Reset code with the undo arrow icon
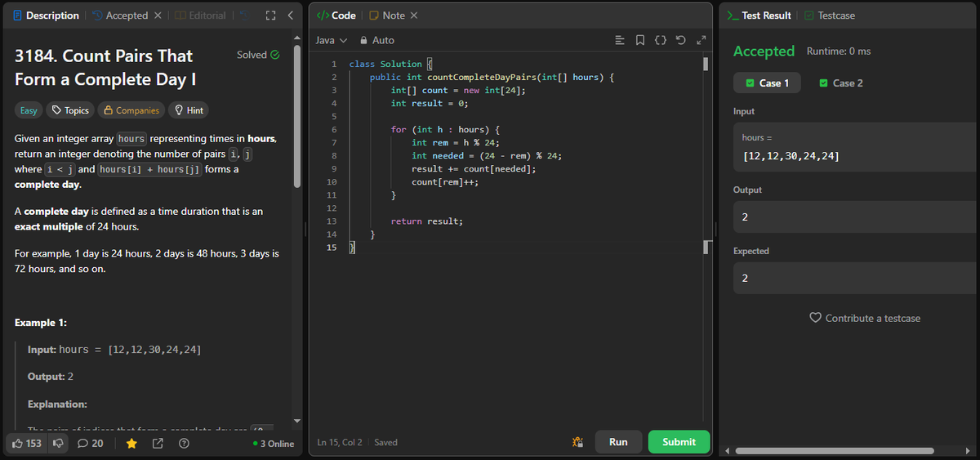Image resolution: width=980 pixels, height=460 pixels. pos(679,40)
